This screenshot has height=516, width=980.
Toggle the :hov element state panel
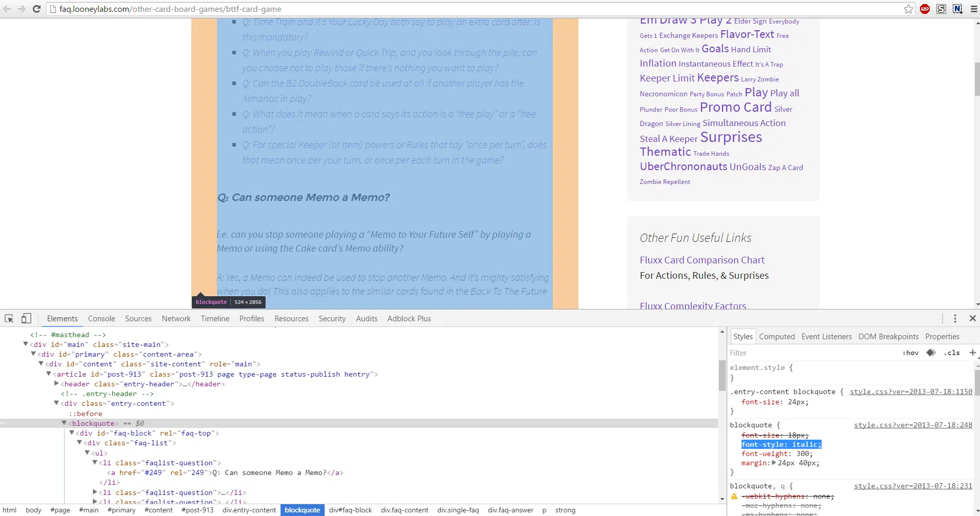910,353
